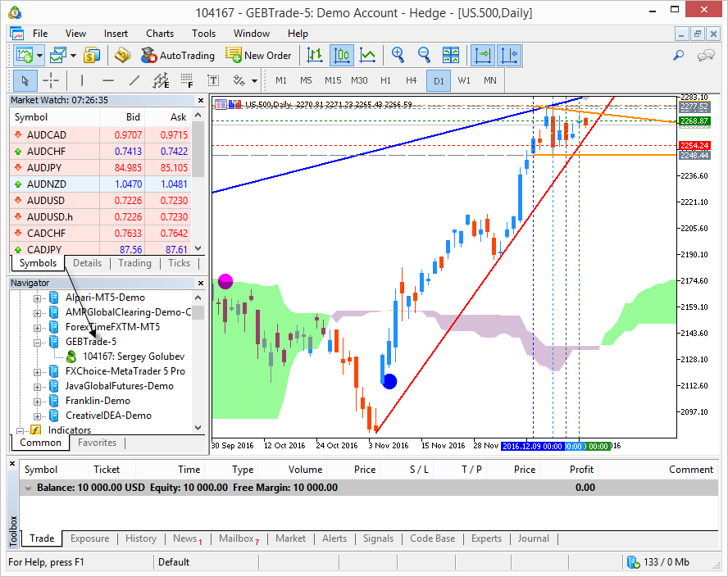728x577 pixels.
Task: Click the 2016.12.09 date marker
Action: click(x=533, y=446)
